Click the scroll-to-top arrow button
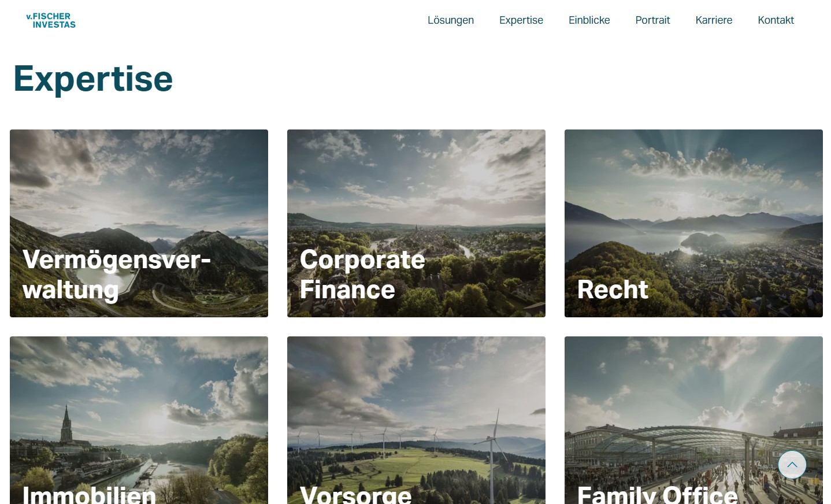Image resolution: width=831 pixels, height=504 pixels. [792, 465]
